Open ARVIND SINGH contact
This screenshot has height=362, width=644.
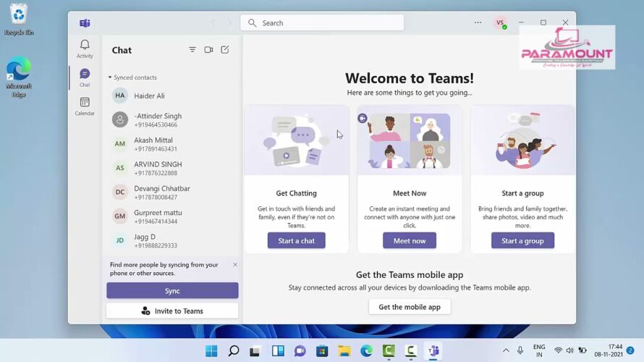pos(172,168)
